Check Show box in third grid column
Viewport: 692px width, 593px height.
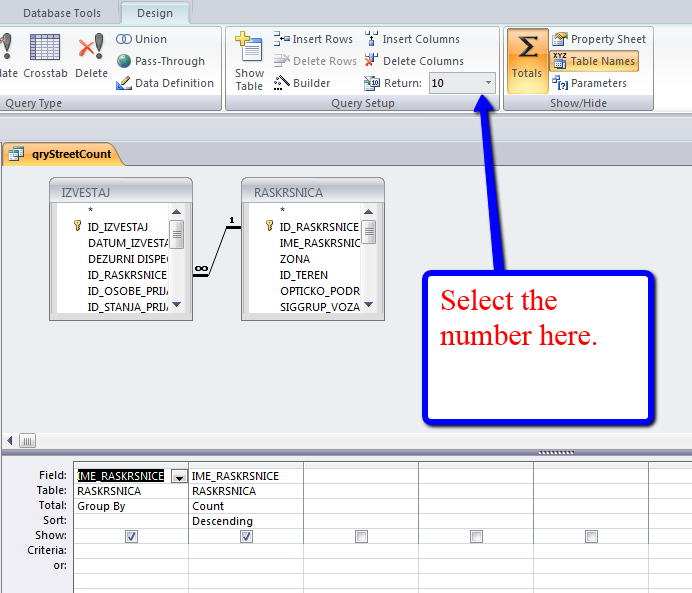[x=361, y=536]
